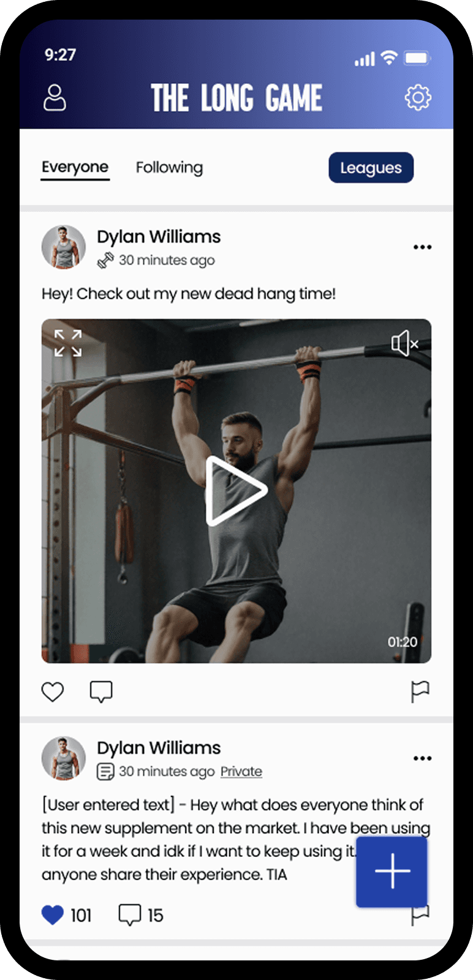
Task: Open Dylan Williams name on second post
Action: tap(159, 748)
